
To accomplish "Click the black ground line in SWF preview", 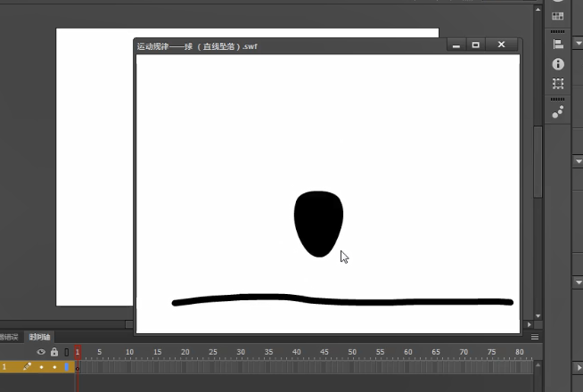I will point(342,300).
